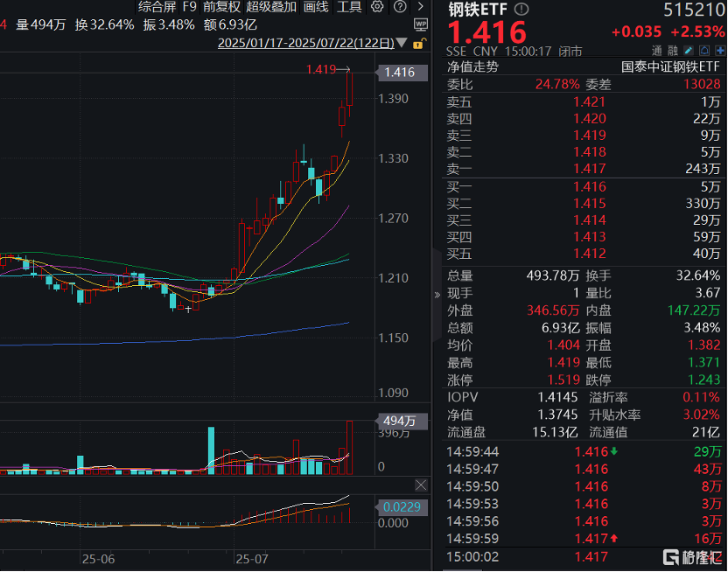Open the 工具 tools menu

(349, 6)
